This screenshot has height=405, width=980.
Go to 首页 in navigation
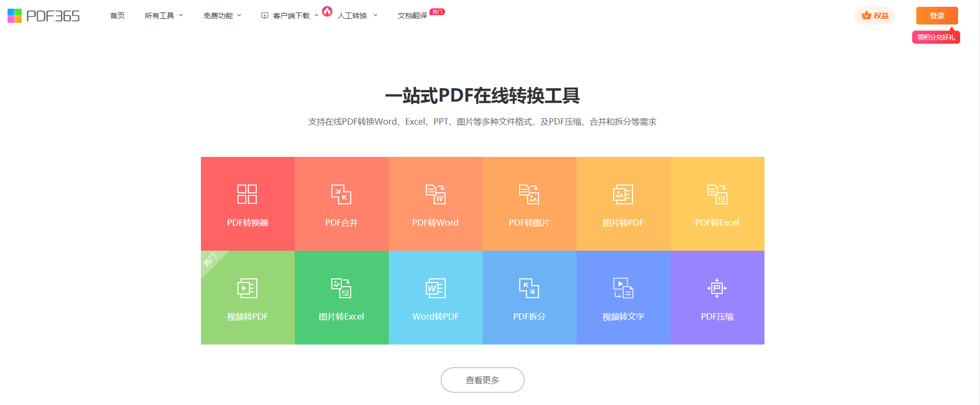pos(117,16)
